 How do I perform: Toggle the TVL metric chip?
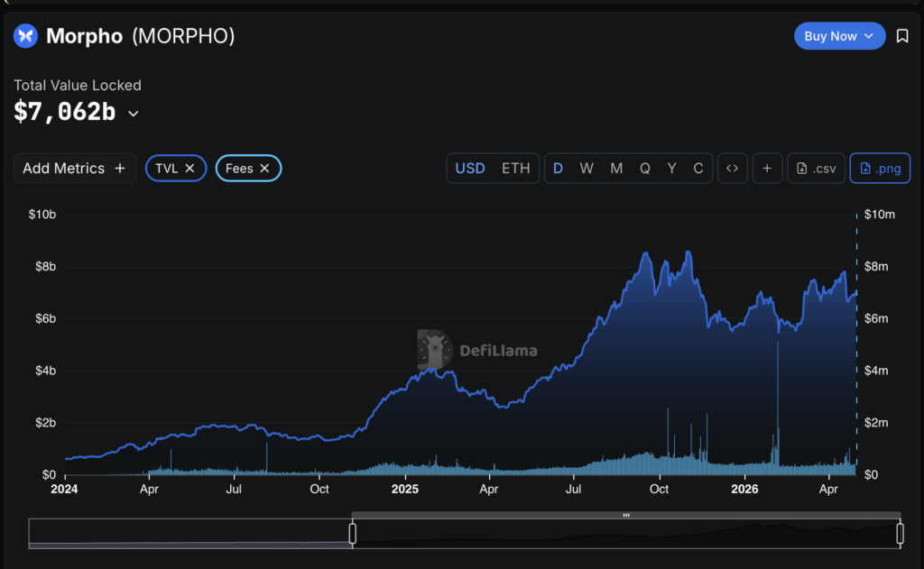tap(167, 169)
